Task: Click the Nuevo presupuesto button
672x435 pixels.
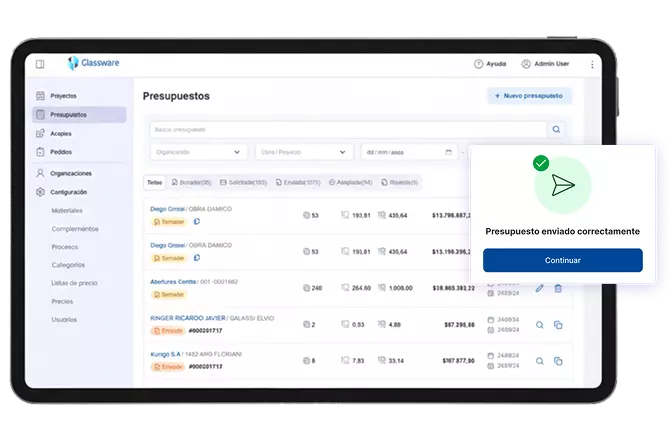Action: [529, 96]
